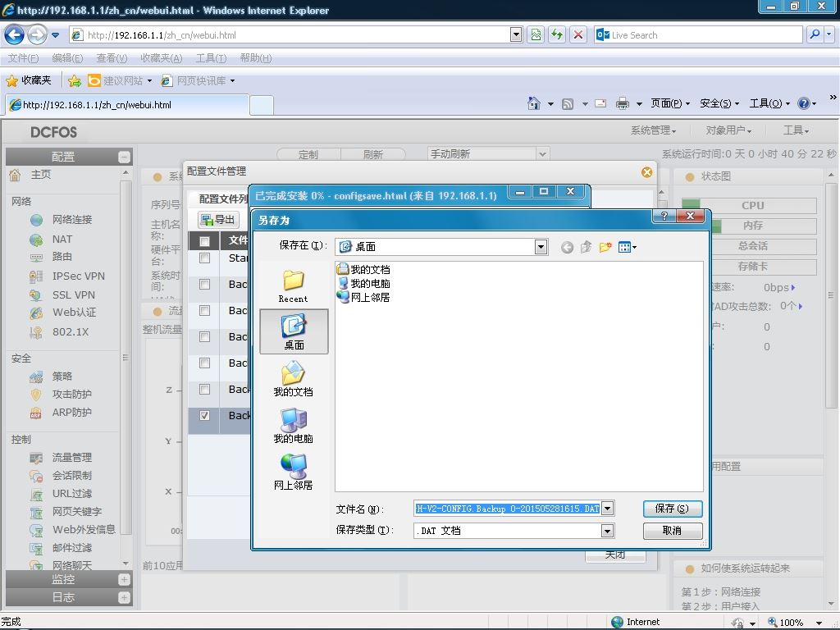This screenshot has width=840, height=630.
Task: Click the 取消 button in Save As
Action: coord(673,531)
